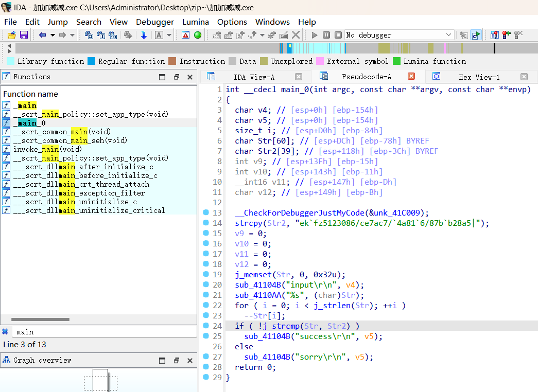
Task: Open the File menu
Action: click(x=11, y=22)
